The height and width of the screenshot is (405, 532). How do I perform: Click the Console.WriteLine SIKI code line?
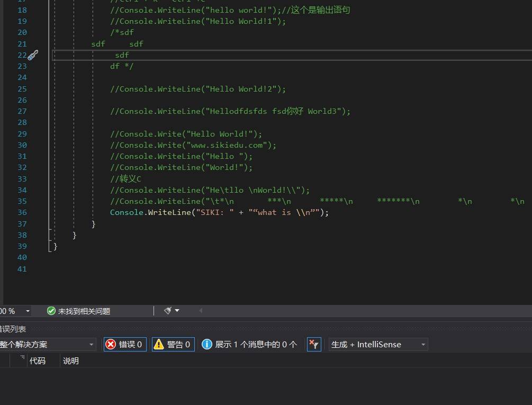click(x=219, y=212)
